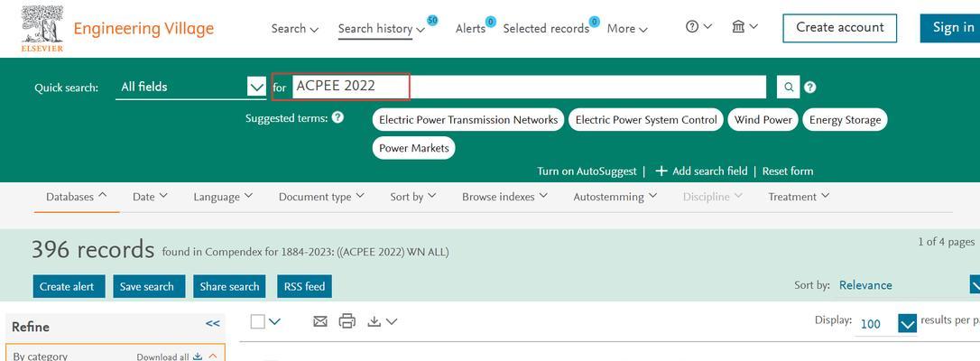980x361 pixels.
Task: Expand the Treatment filter
Action: 799,197
